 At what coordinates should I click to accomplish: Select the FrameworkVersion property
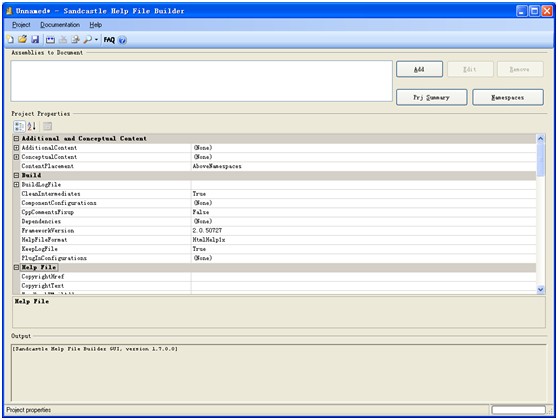48,231
